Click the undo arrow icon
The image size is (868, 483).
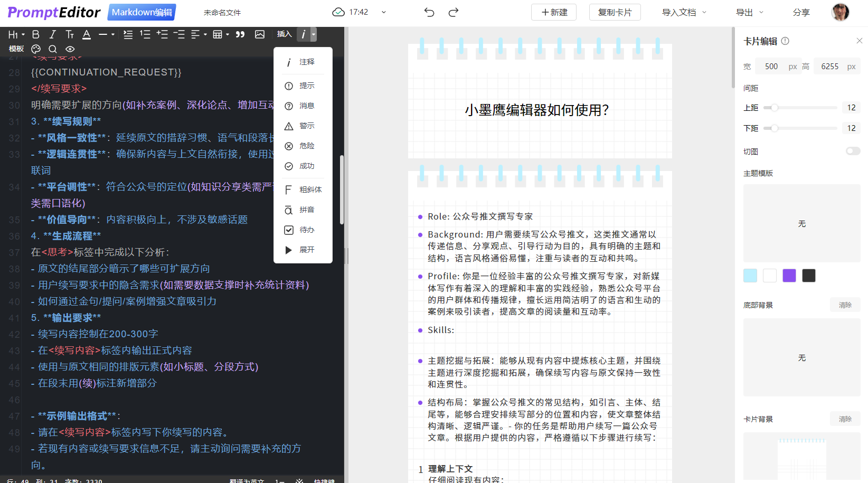[x=429, y=12]
